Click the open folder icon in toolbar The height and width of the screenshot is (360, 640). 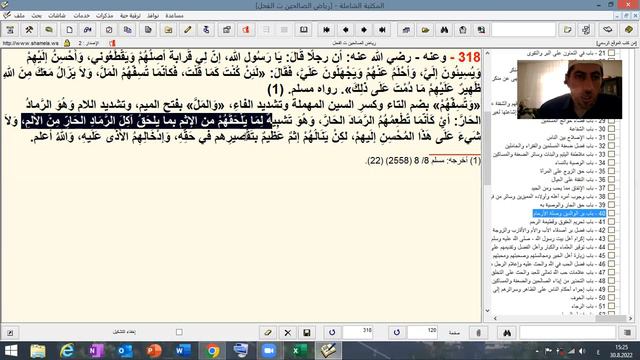coord(425,30)
